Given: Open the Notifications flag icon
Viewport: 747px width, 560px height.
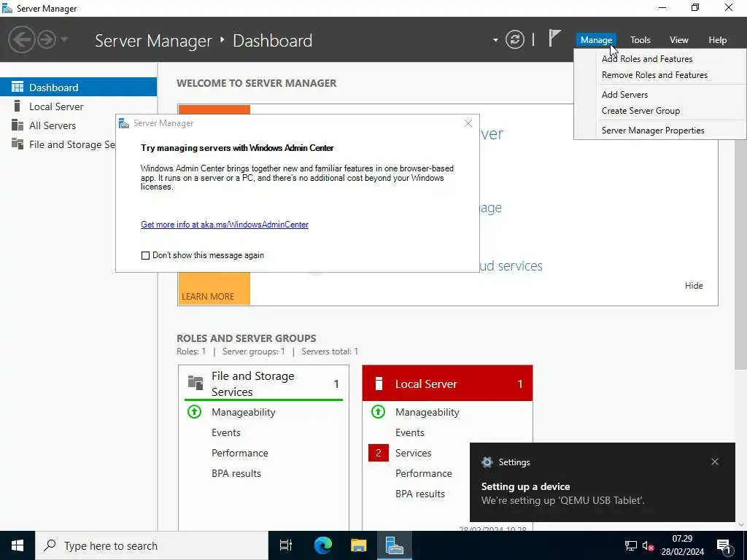Looking at the screenshot, I should click(554, 39).
